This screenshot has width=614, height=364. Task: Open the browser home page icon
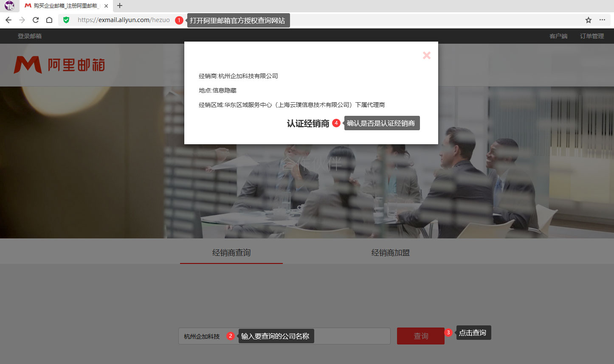click(x=49, y=20)
